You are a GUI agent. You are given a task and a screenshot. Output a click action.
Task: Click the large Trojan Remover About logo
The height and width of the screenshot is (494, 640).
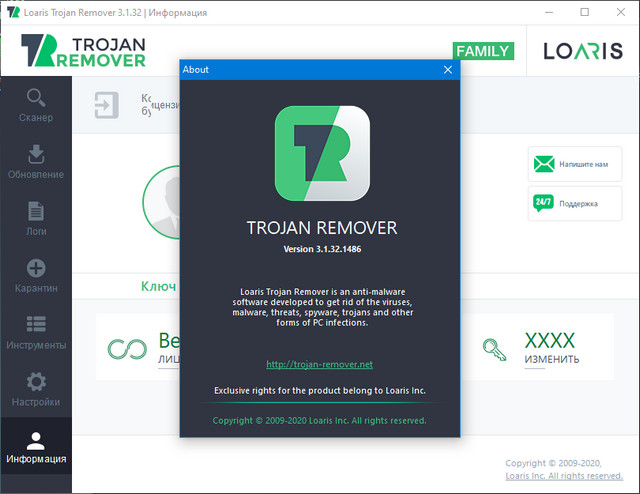(x=321, y=155)
